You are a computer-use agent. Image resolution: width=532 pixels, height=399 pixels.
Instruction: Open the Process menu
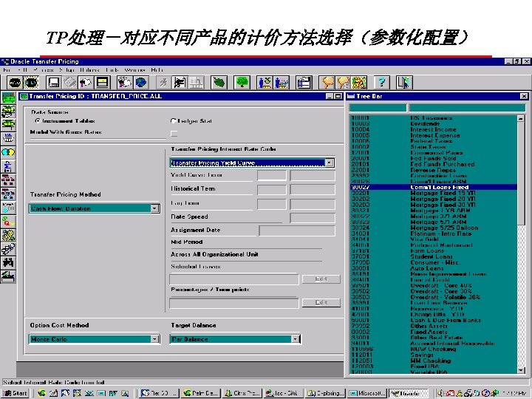click(44, 70)
